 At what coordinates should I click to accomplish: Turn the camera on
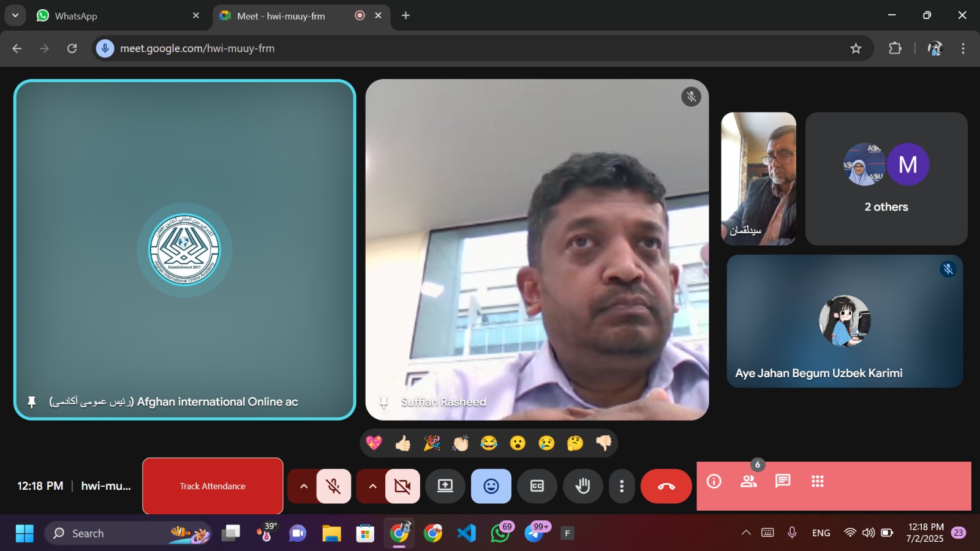402,486
